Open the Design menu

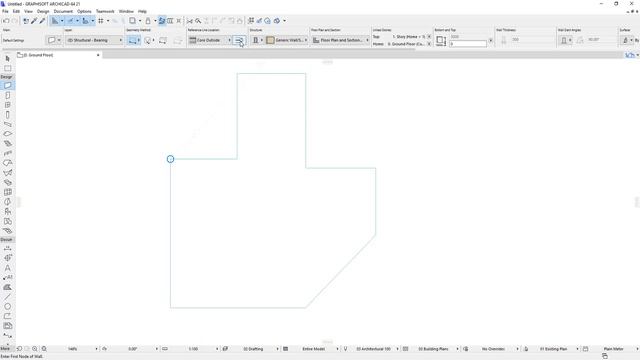click(x=43, y=11)
